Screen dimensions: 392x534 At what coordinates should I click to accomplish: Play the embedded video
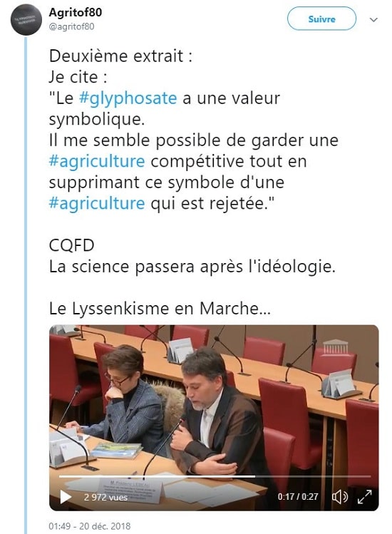(66, 496)
